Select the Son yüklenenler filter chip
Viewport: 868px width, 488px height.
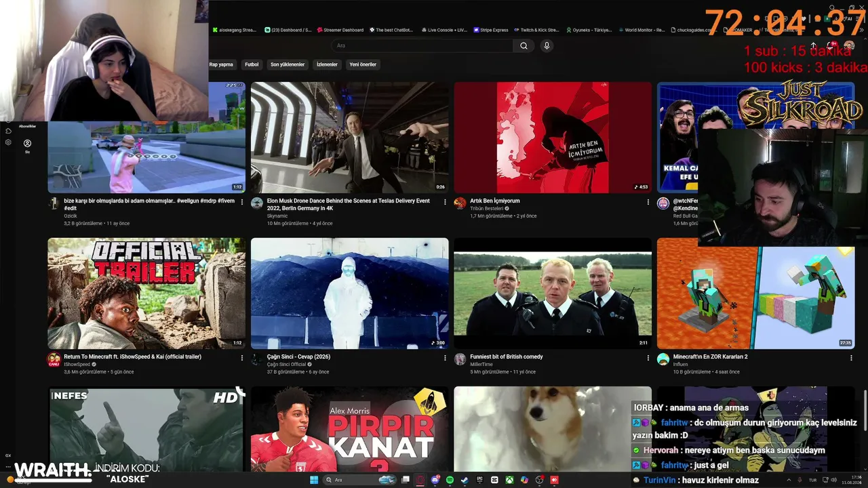[x=288, y=64]
